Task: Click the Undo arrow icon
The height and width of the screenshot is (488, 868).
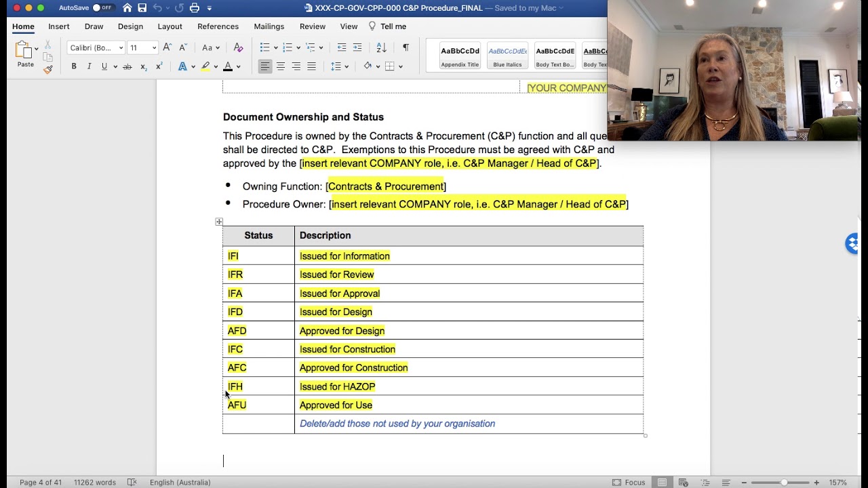Action: 158,8
